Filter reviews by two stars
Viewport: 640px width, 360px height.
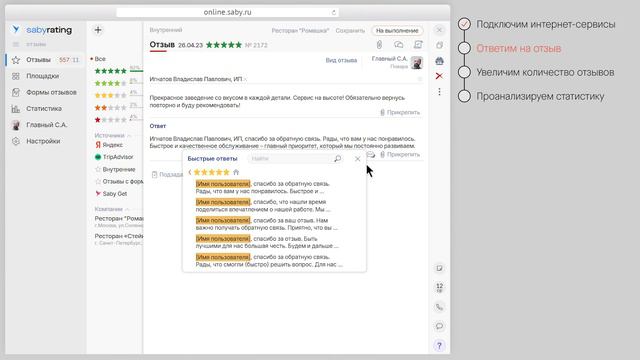[x=111, y=108]
